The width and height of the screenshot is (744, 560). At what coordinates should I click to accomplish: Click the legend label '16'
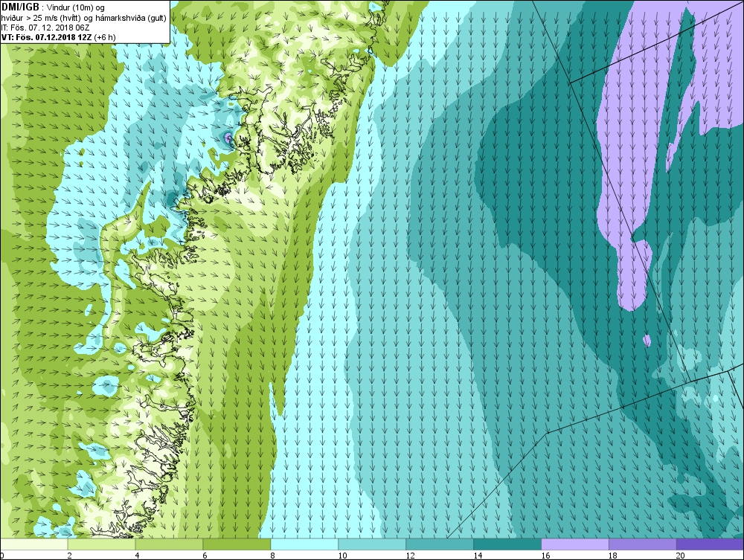point(545,556)
